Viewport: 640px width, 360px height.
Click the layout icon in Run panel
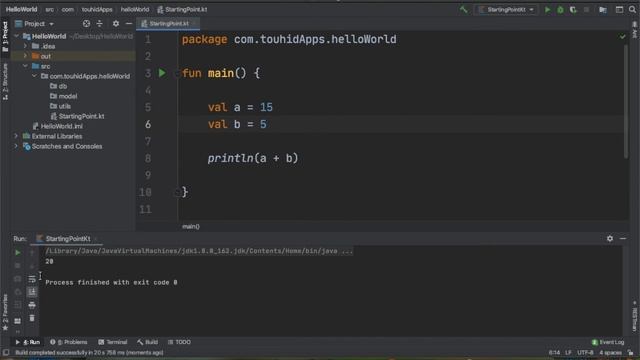[18, 321]
